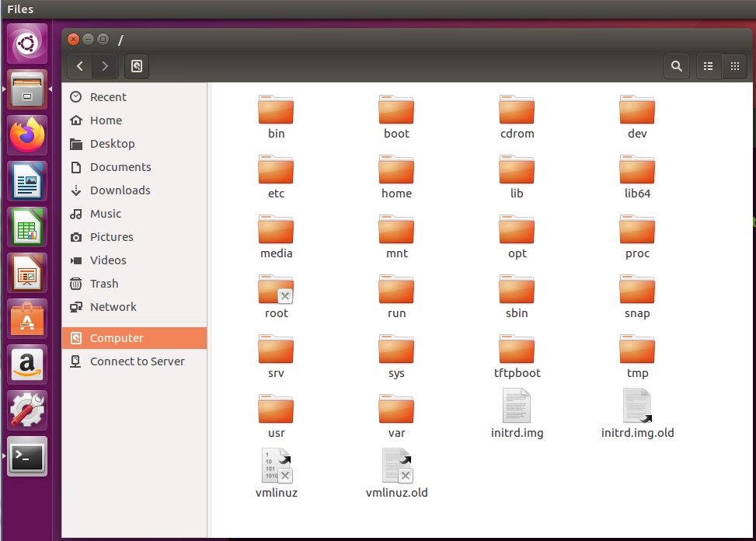756x541 pixels.
Task: Open Ubuntu Software from the launcher
Action: click(x=27, y=319)
